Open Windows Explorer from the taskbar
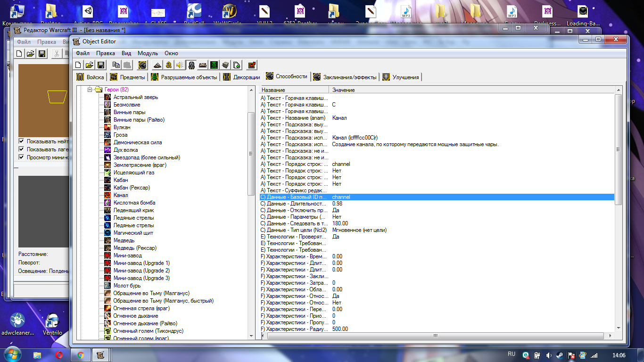This screenshot has height=362, width=644. click(x=37, y=354)
